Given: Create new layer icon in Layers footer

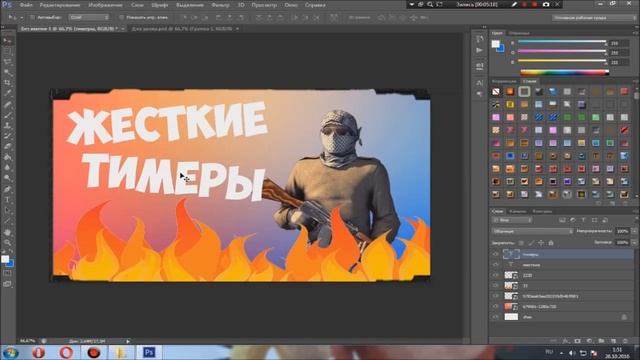Looking at the screenshot, I should [x=613, y=341].
